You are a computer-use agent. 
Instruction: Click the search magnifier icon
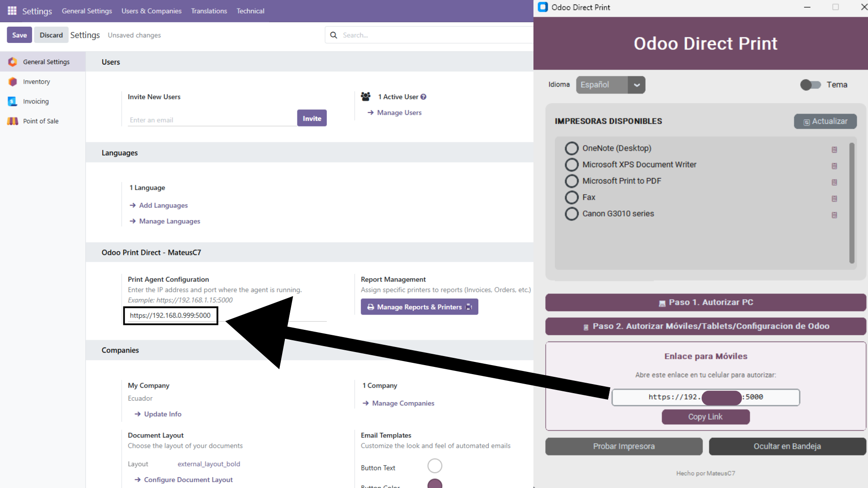(x=334, y=35)
